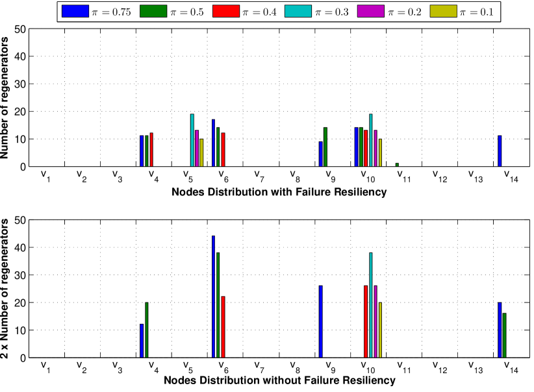
Task: Select the leftmost blue bar in bottom chart
Action: click(142, 341)
